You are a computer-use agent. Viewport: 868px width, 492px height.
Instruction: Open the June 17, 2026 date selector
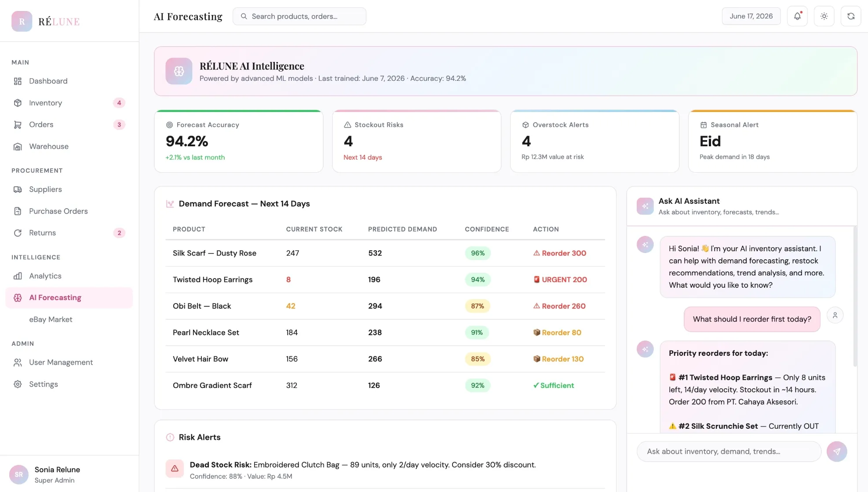coord(751,16)
